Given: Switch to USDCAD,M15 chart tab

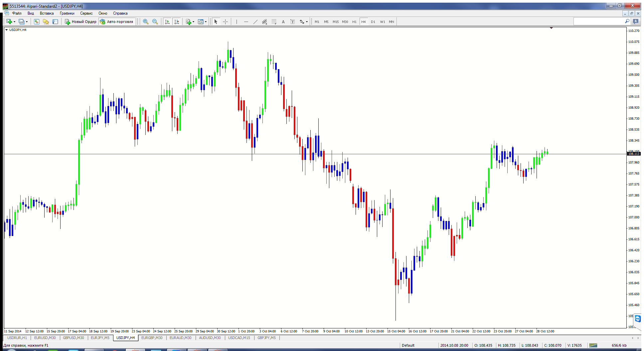Looking at the screenshot, I should point(239,338).
